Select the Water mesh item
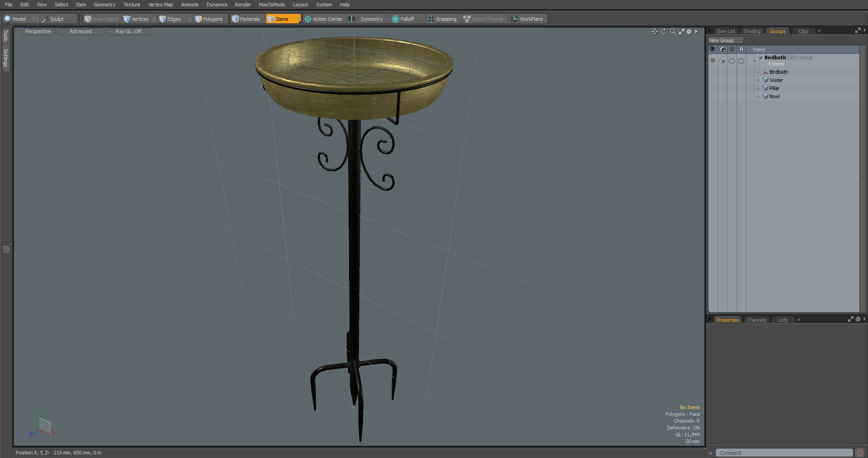The height and width of the screenshot is (458, 868). tap(776, 80)
